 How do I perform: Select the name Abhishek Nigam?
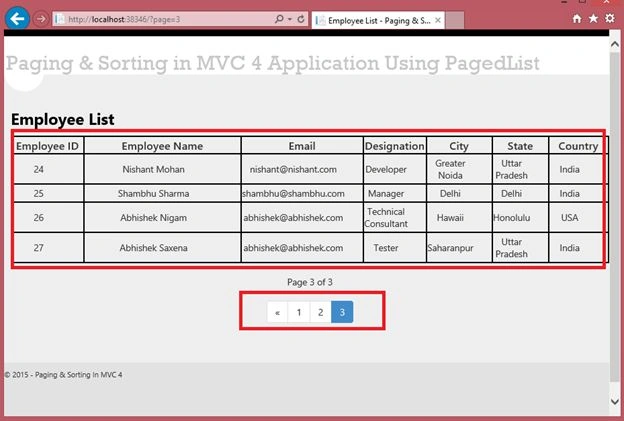pyautogui.click(x=154, y=218)
